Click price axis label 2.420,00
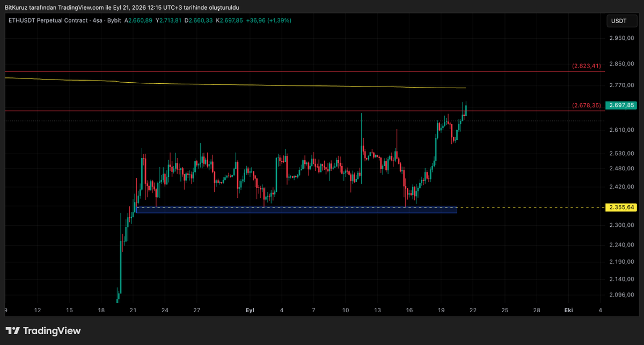Viewport: 644px width, 345px height. tap(622, 187)
